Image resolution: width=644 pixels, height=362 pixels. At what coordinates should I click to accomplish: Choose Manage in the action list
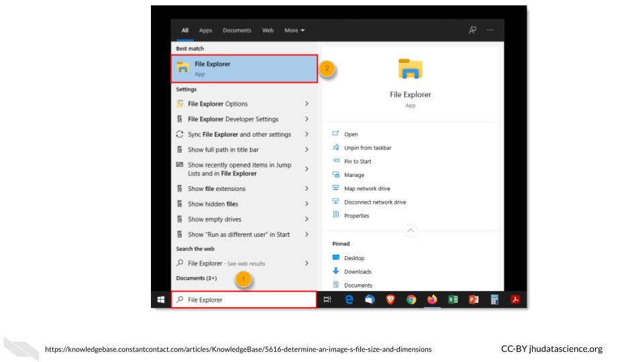(354, 175)
